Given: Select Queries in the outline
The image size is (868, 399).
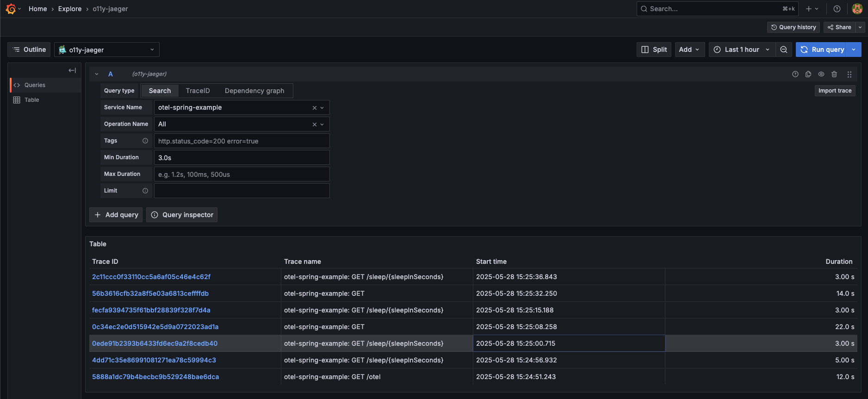Looking at the screenshot, I should click(45, 85).
